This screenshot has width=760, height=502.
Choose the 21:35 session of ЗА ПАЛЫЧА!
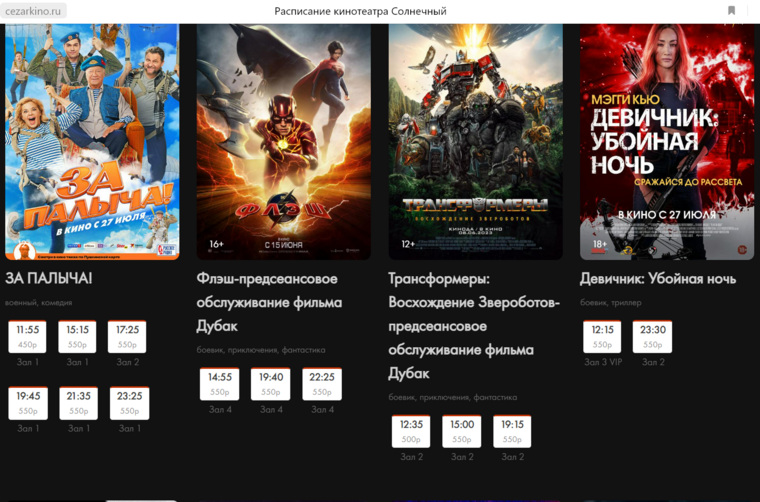point(79,403)
